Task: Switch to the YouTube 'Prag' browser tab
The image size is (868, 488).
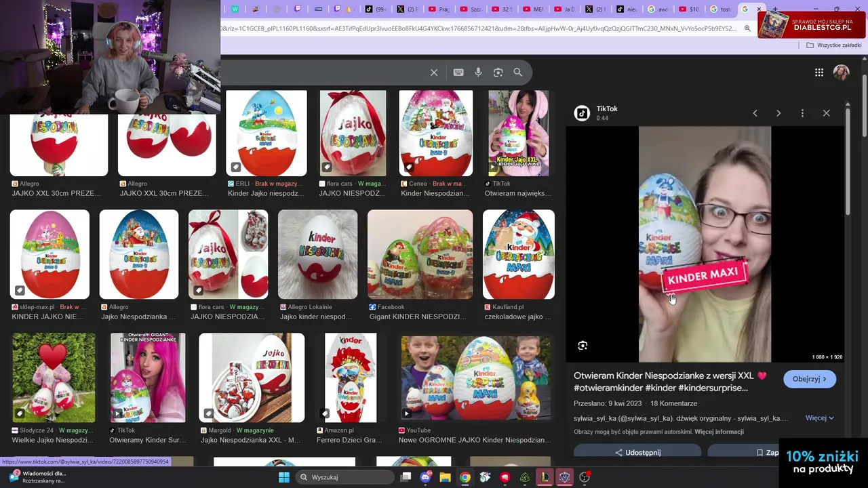Action: [437, 9]
